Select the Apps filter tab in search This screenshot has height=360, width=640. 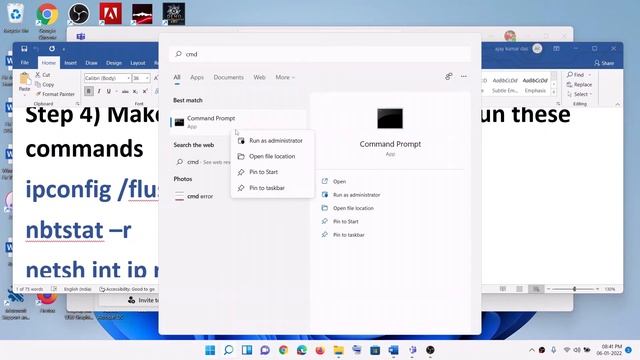point(197,77)
